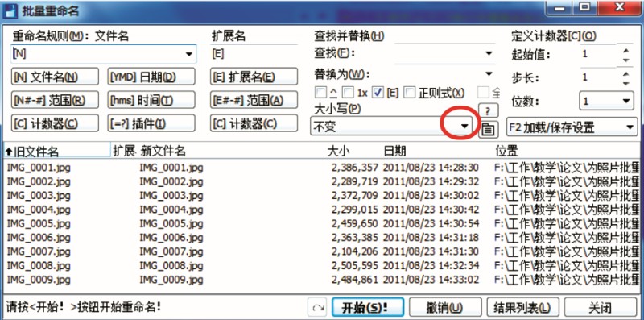Click the question mark help button
The width and height of the screenshot is (644, 320).
(489, 110)
